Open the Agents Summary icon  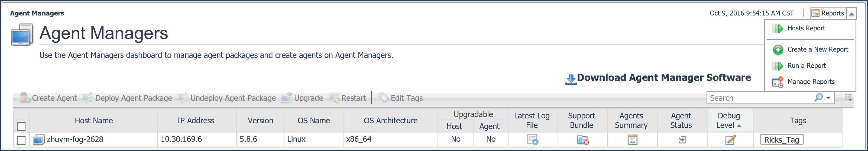click(632, 140)
